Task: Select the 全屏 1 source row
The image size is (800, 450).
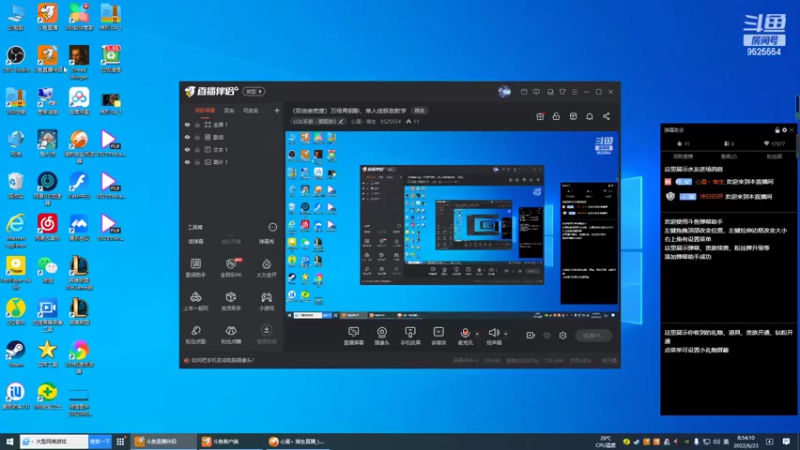Action: [232, 124]
